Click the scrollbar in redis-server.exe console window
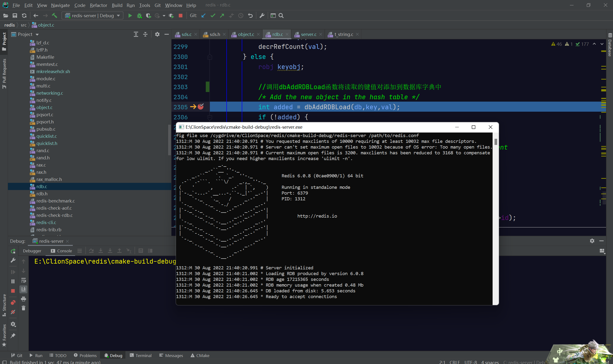This screenshot has width=613, height=364. [496, 142]
